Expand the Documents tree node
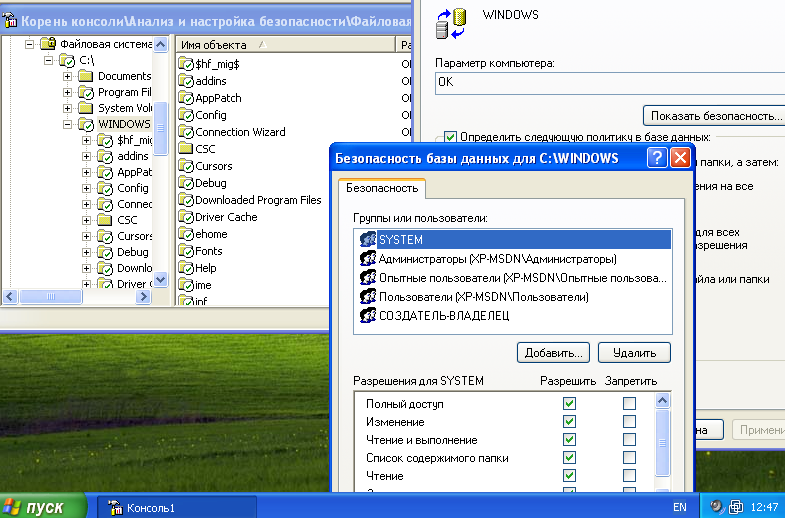785x518 pixels. tap(68, 76)
